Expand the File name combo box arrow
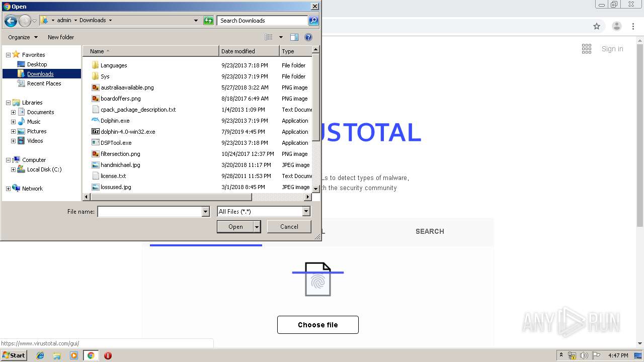The image size is (644, 362). pyautogui.click(x=205, y=212)
